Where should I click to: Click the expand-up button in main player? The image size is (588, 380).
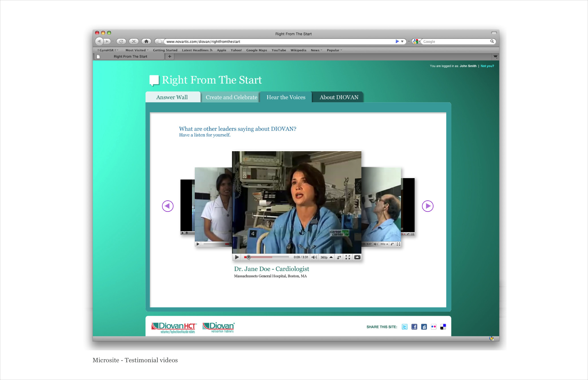[357, 257]
